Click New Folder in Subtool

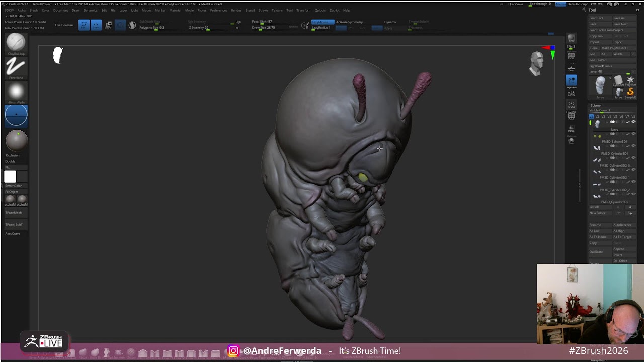coord(600,213)
